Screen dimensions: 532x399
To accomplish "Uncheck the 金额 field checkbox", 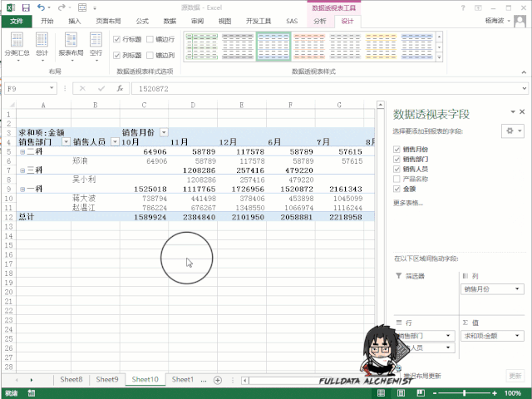I will 397,189.
